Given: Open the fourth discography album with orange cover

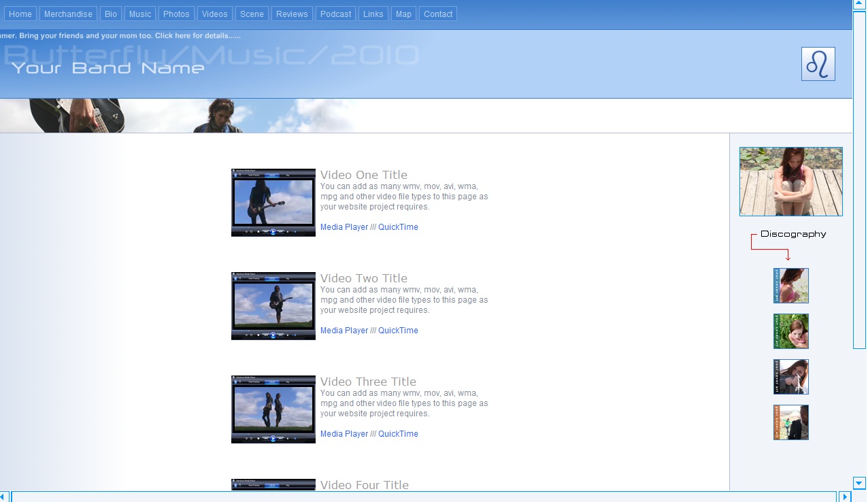Looking at the screenshot, I should coord(791,422).
